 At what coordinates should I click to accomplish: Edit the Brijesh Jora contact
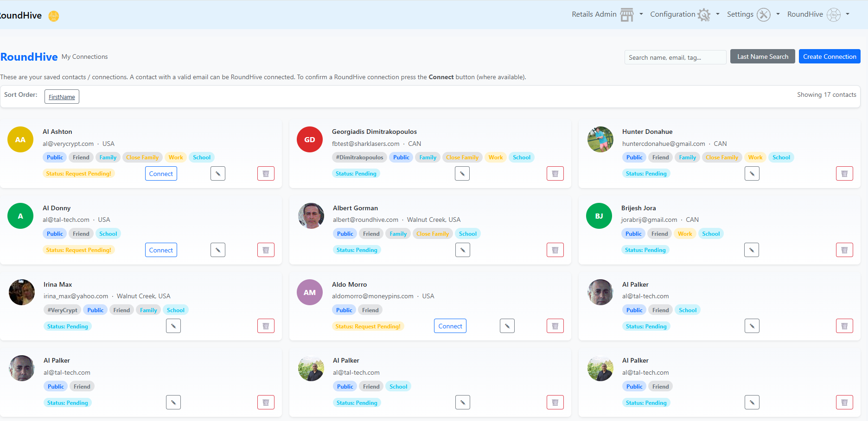point(752,250)
